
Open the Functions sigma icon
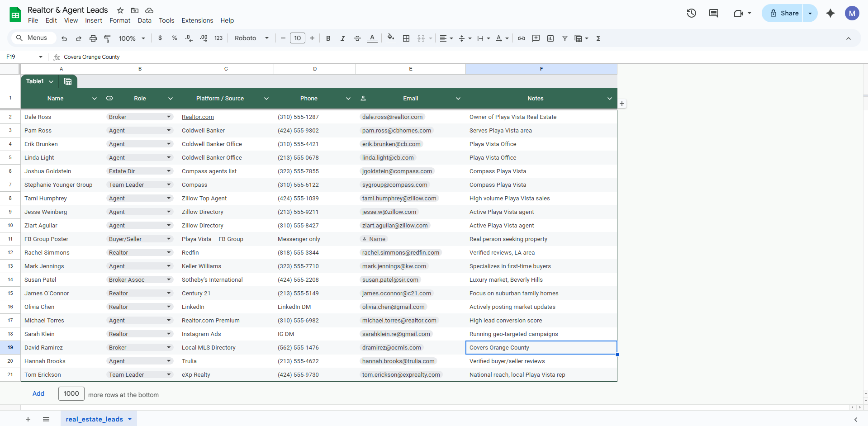coord(598,38)
